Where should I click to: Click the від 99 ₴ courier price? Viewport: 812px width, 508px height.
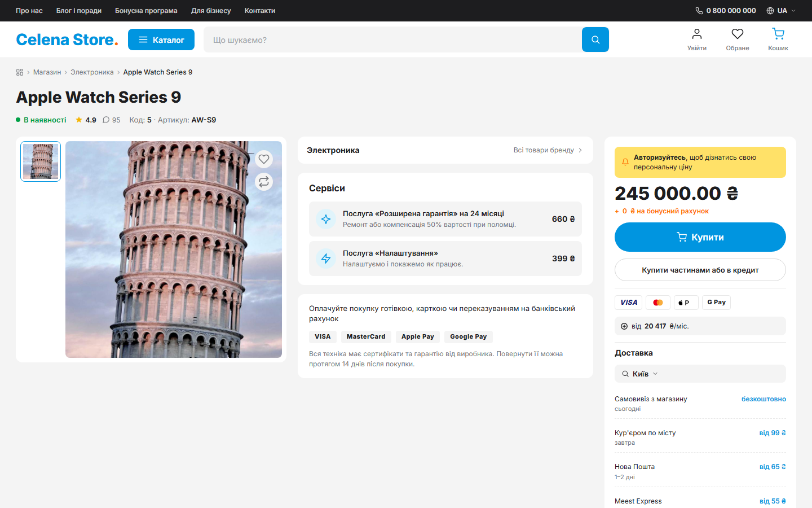[773, 433]
